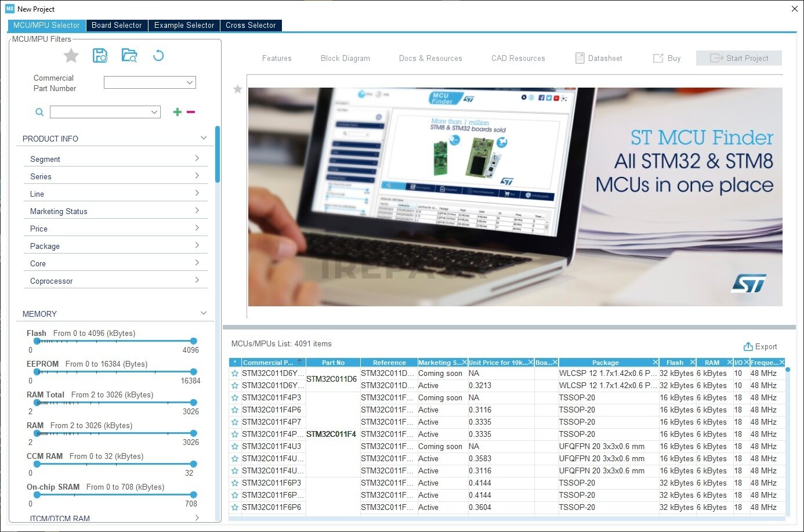Click the green plus add-filter icon
This screenshot has height=532, width=804.
click(178, 112)
